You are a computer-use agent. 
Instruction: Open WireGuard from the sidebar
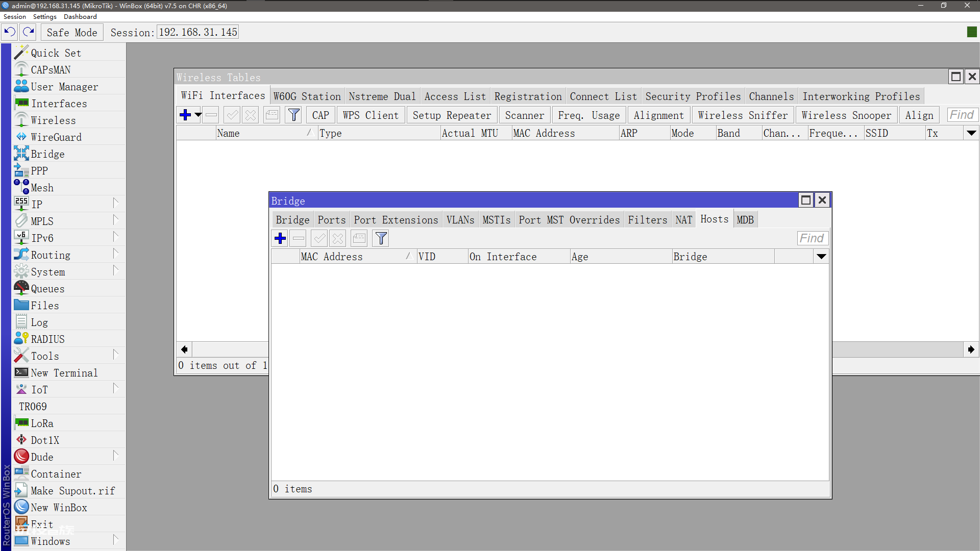click(56, 137)
